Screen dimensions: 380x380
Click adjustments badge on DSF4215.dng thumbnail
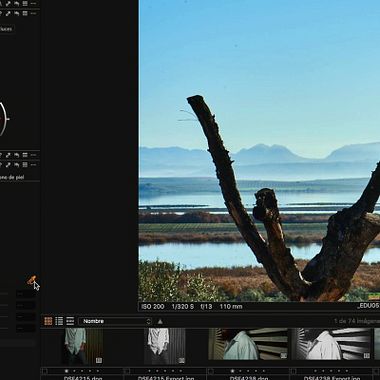[99, 360]
